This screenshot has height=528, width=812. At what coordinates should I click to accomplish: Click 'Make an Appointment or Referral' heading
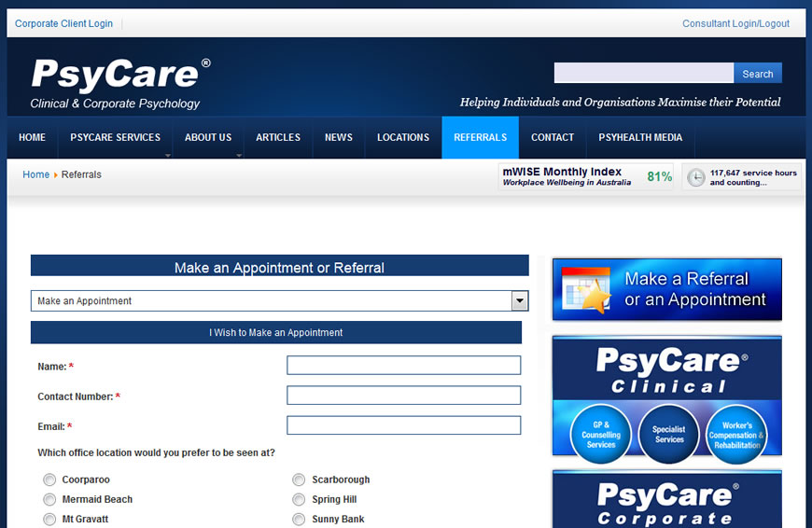280,266
